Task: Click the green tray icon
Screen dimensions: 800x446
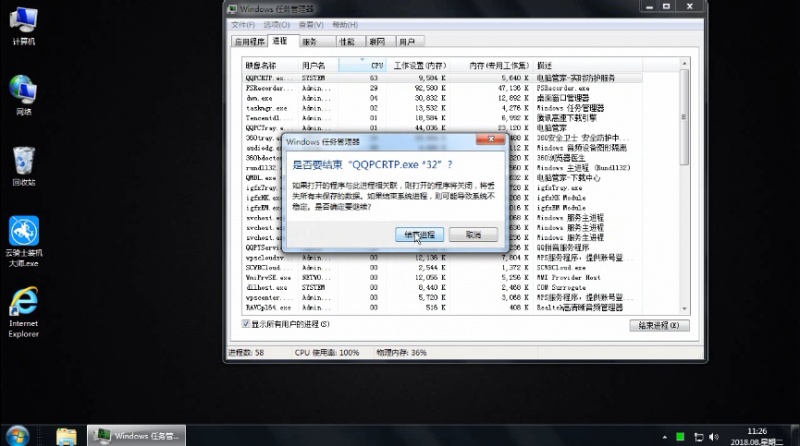Action: (680, 437)
